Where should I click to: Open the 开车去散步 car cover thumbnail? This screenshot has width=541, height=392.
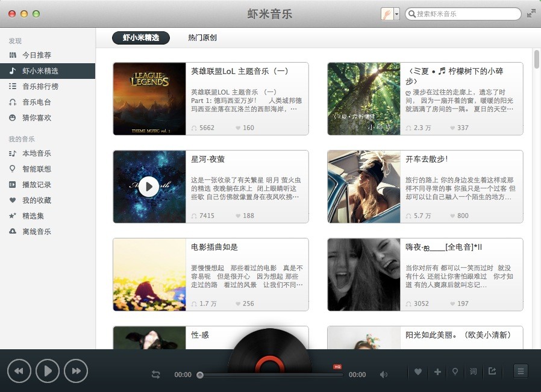pyautogui.click(x=364, y=187)
